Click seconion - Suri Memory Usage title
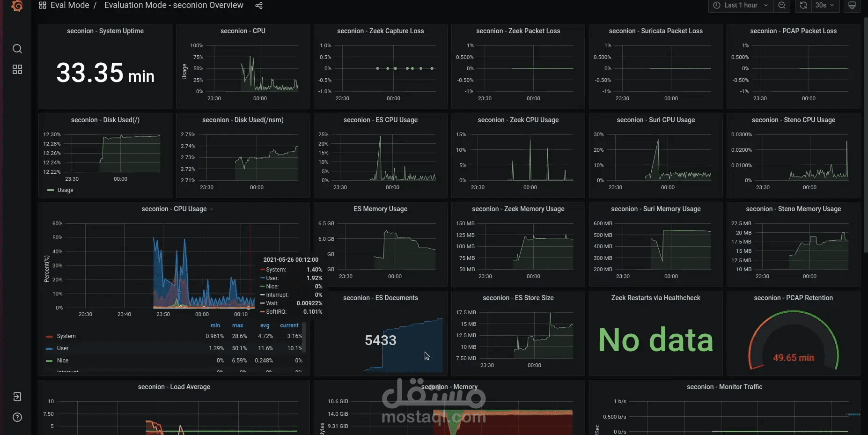 (656, 209)
